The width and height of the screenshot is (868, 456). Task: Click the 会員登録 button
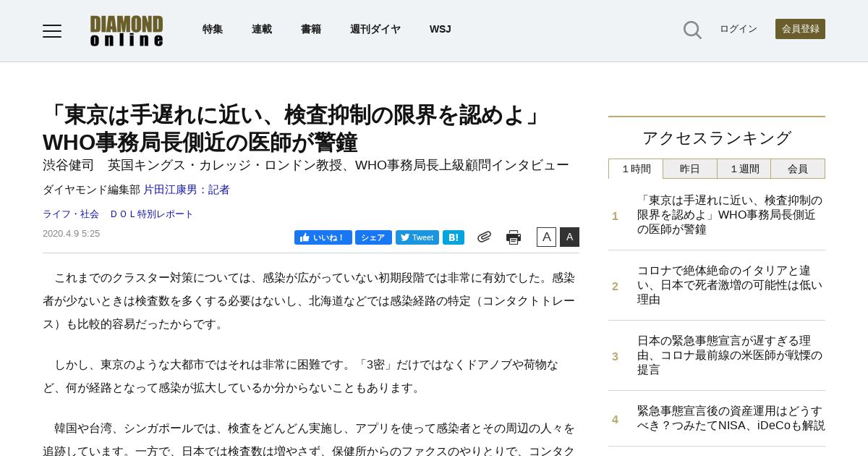pos(800,29)
